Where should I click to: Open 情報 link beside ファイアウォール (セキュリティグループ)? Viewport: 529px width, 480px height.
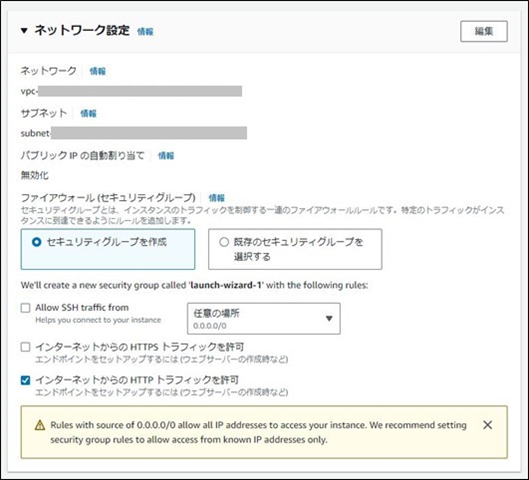tap(217, 198)
